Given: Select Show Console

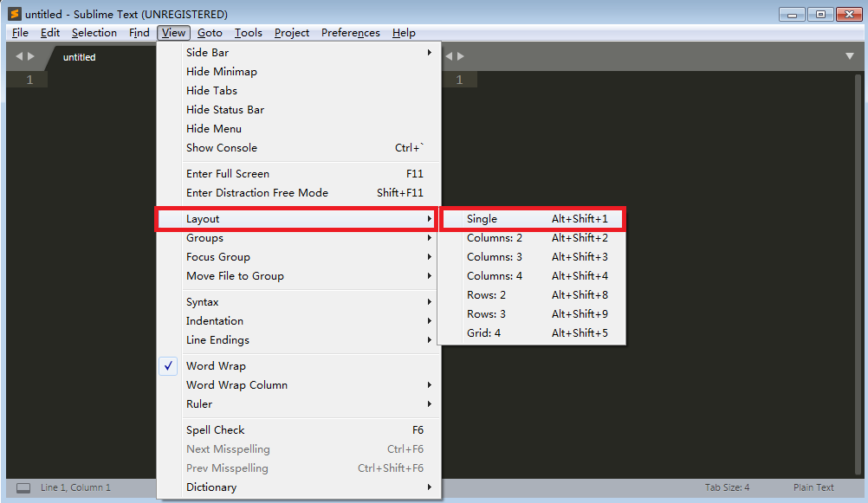Looking at the screenshot, I should [300, 148].
